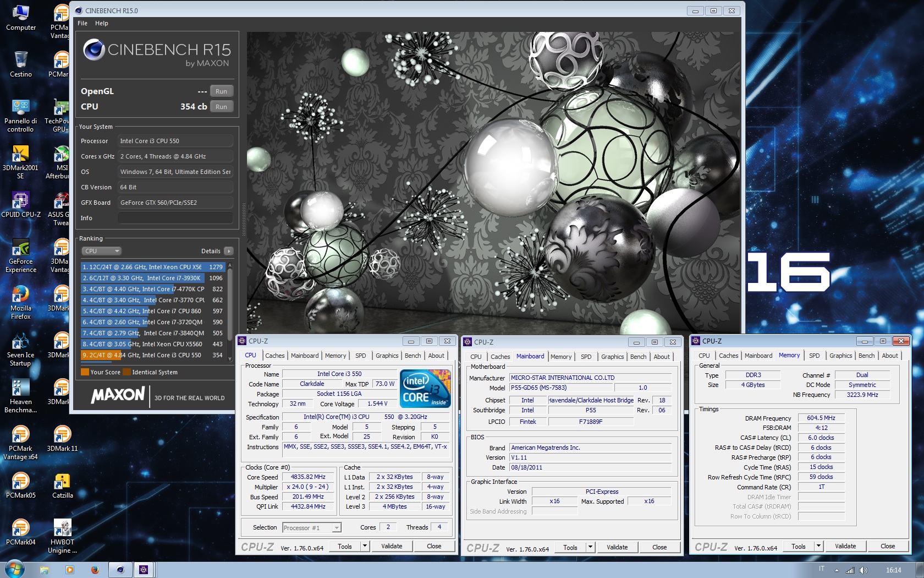
Task: Open Firefox from the taskbar
Action: [x=95, y=570]
